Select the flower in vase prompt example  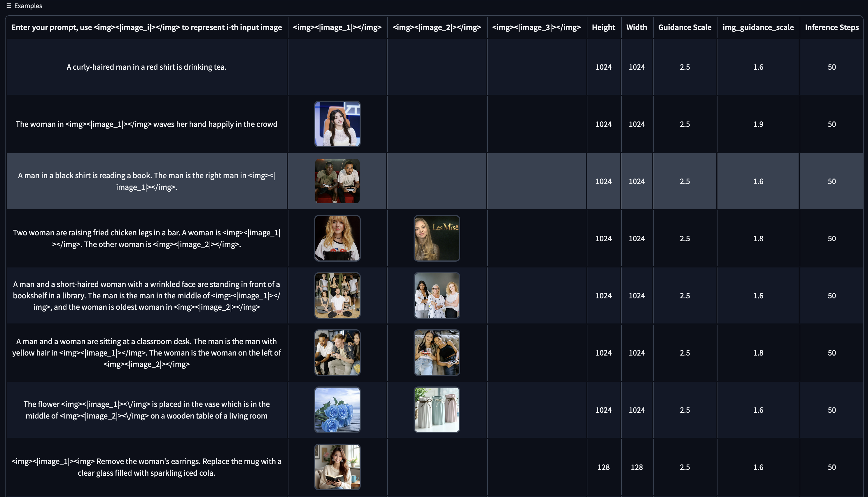pyautogui.click(x=146, y=410)
